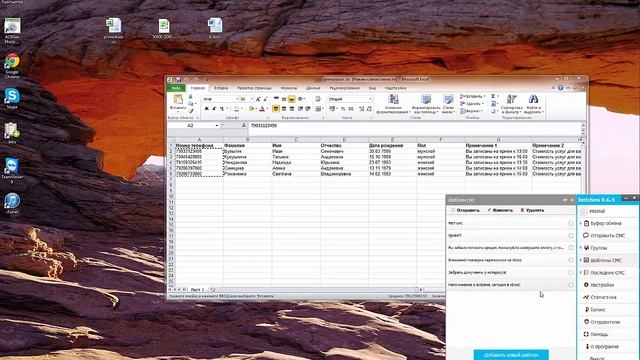Image resolution: width=640 pixels, height=360 pixels.
Task: Tick the checkbox for the last SMS template
Action: [x=571, y=285]
